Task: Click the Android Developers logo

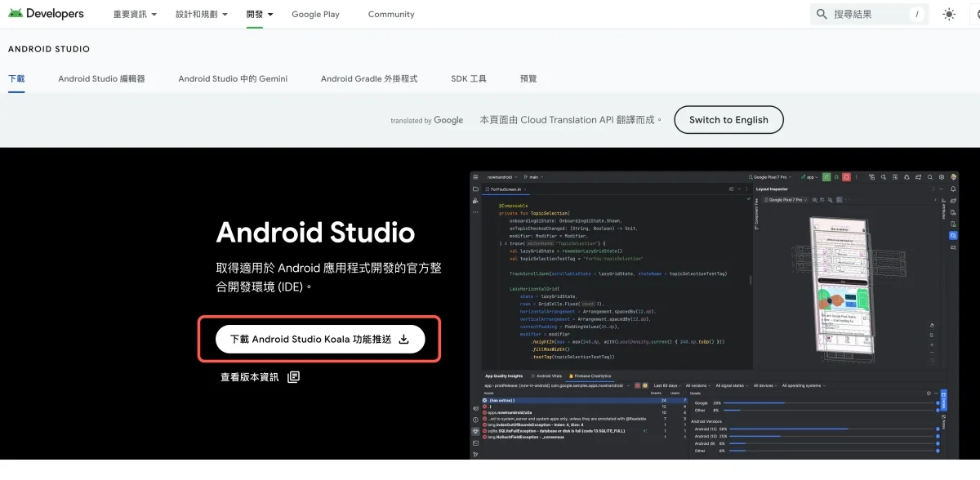Action: pyautogui.click(x=46, y=14)
